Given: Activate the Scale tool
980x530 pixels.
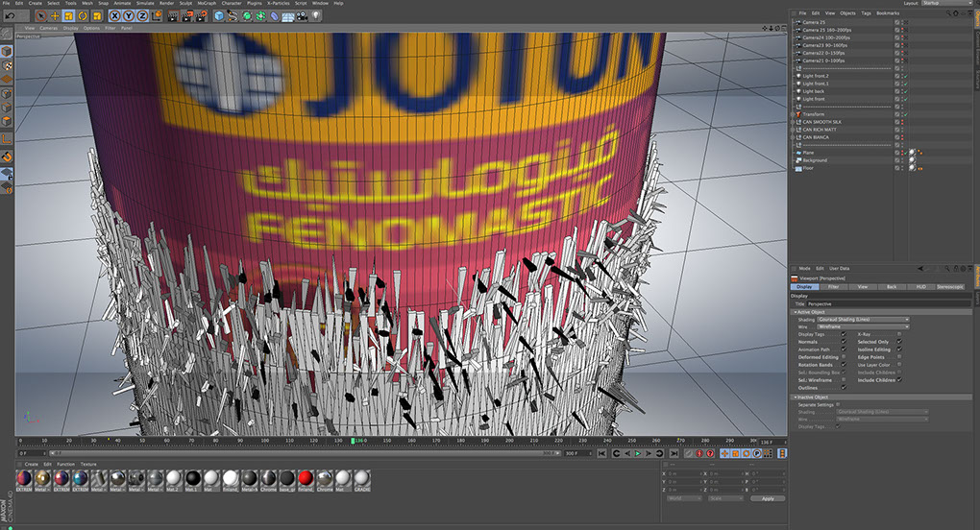Looking at the screenshot, I should coord(69,15).
